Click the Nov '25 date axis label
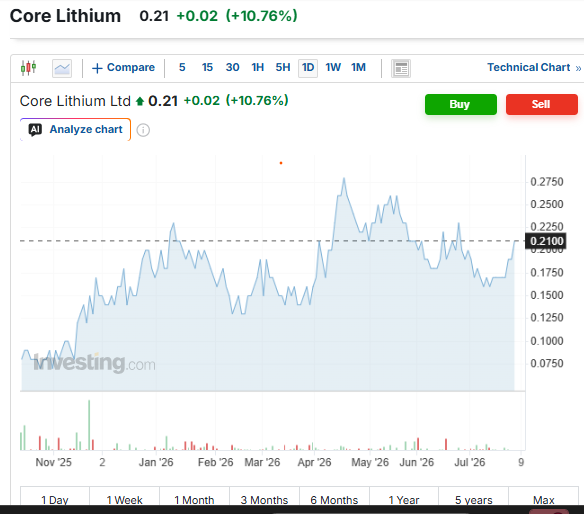This screenshot has height=514, width=584. pyautogui.click(x=53, y=462)
